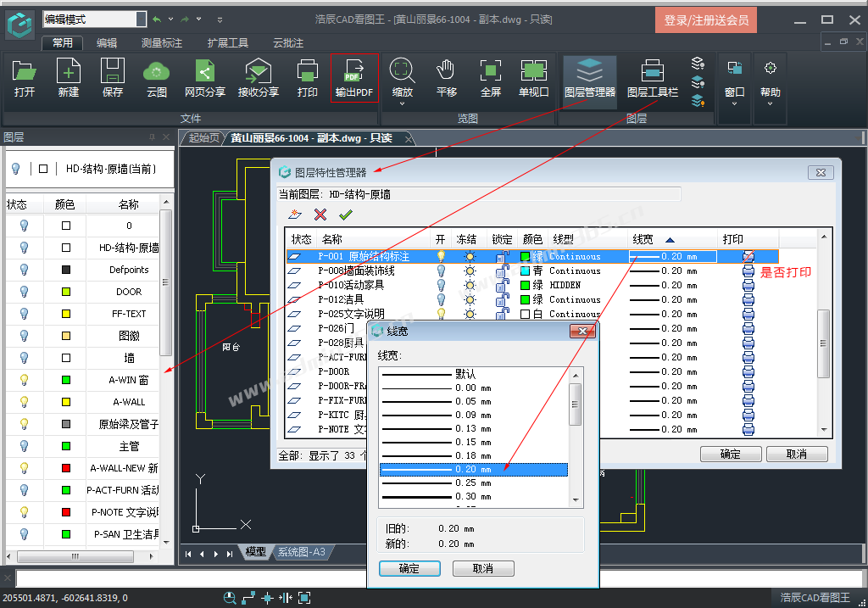This screenshot has height=608, width=868.
Task: Toggle bulb for P-025文字说明 layer
Action: coord(441,314)
